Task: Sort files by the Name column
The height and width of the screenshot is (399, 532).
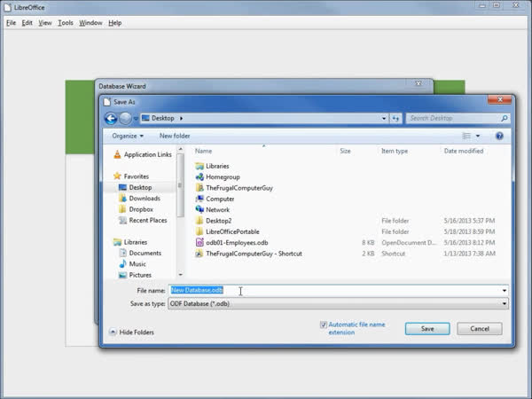Action: 203,151
